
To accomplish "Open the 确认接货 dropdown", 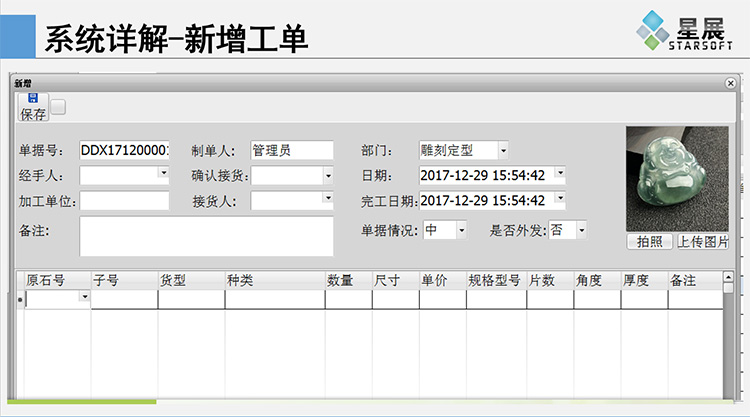I will tap(327, 175).
